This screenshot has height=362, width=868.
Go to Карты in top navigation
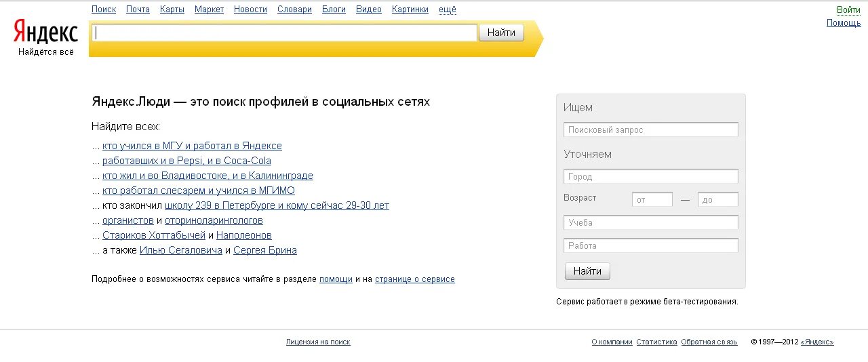pos(172,9)
